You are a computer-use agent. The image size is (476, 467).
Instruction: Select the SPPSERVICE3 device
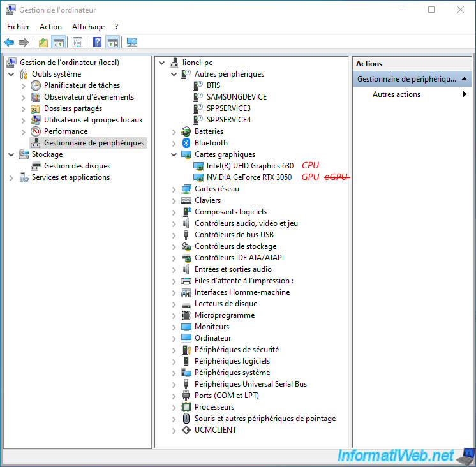(228, 108)
